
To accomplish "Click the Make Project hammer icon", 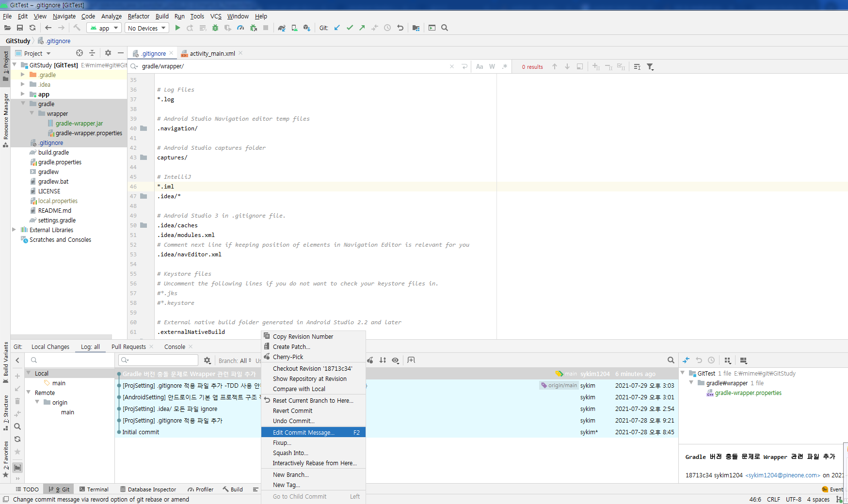I will pyautogui.click(x=77, y=28).
